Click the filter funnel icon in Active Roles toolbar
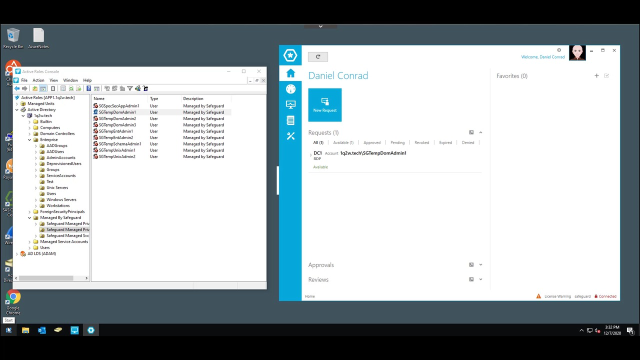Viewport: 640px width, 360px height. tap(130, 89)
